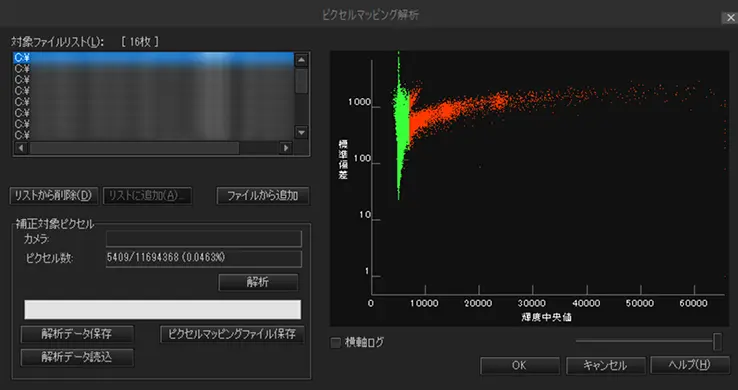Image resolution: width=738 pixels, height=390 pixels.
Task: Click the horizontal scrollbar right arrow
Action: pyautogui.click(x=286, y=148)
